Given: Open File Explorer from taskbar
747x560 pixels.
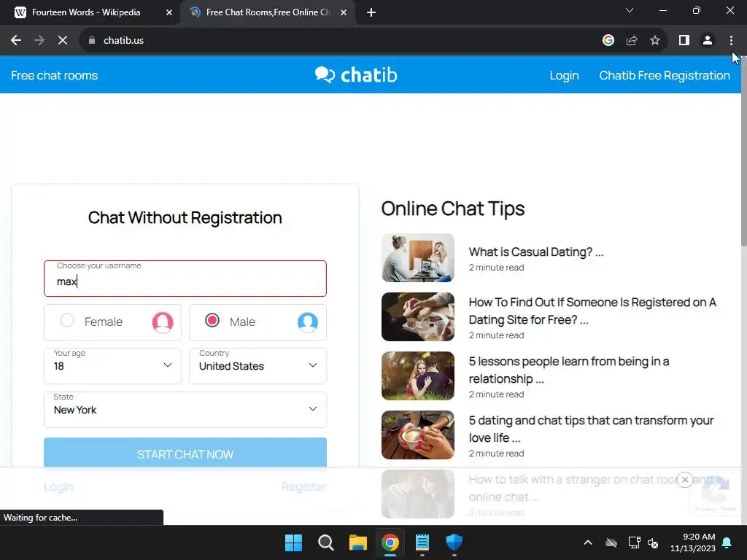Looking at the screenshot, I should pos(357,542).
